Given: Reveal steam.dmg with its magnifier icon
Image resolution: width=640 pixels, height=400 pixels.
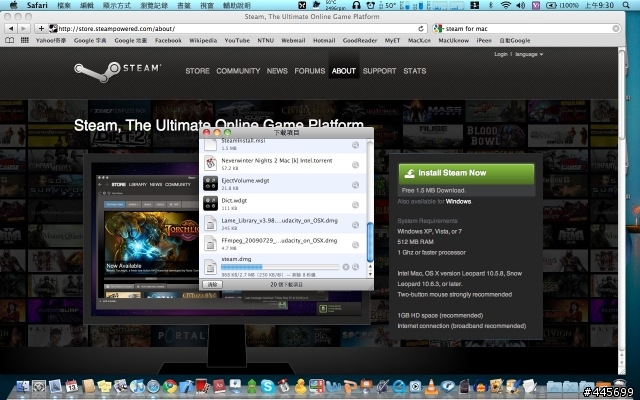Looking at the screenshot, I should click(x=355, y=267).
